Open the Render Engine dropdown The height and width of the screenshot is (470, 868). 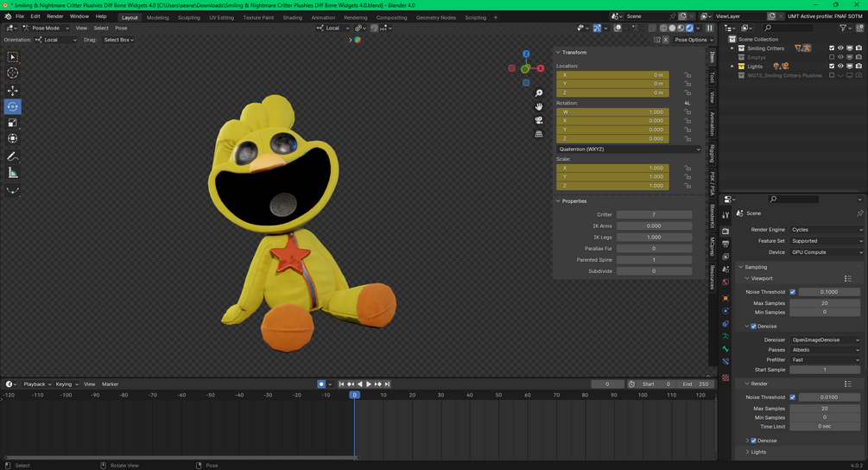click(x=826, y=230)
